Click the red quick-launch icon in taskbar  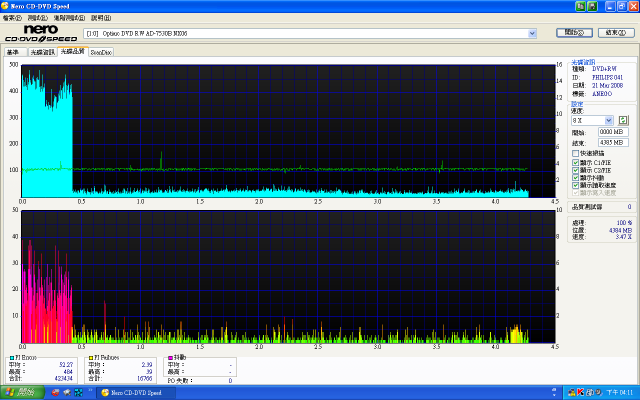56,392
